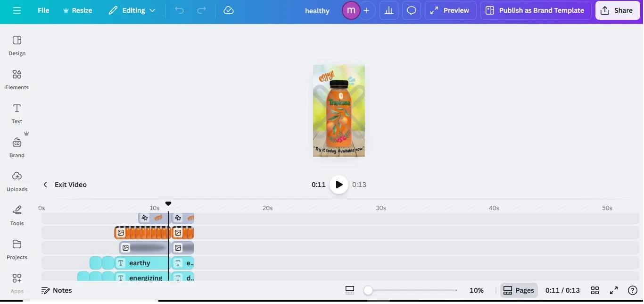The height and width of the screenshot is (304, 644).
Task: Open the Elements panel in sidebar
Action: [17, 79]
